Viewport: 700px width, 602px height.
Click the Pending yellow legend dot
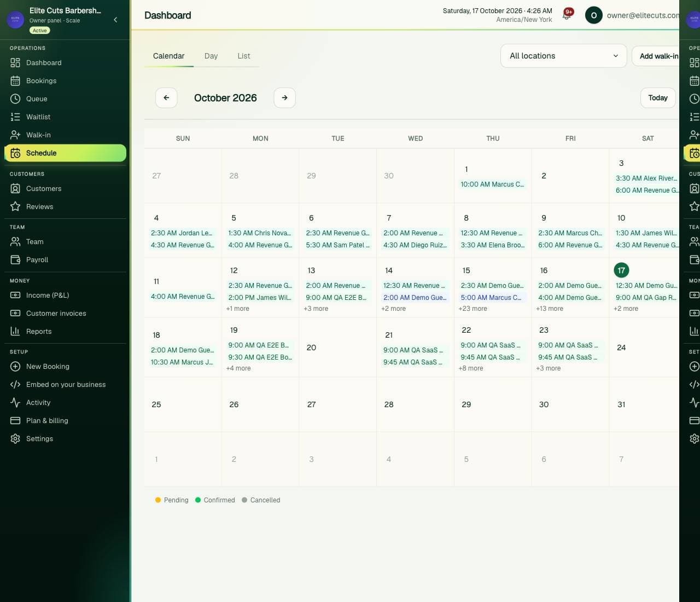coord(158,500)
